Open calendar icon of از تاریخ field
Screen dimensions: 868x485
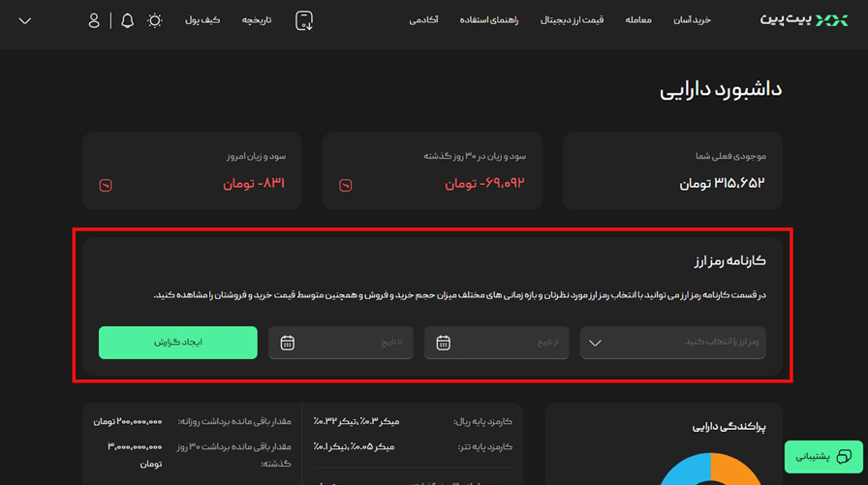[x=443, y=343]
